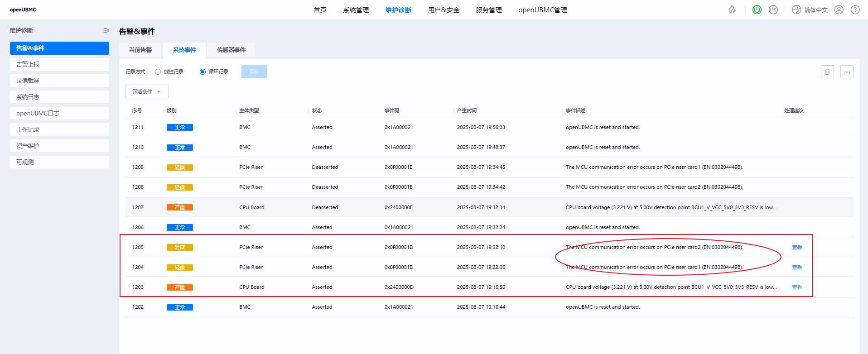The width and height of the screenshot is (868, 354).
Task: Click the download events icon
Action: [847, 72]
